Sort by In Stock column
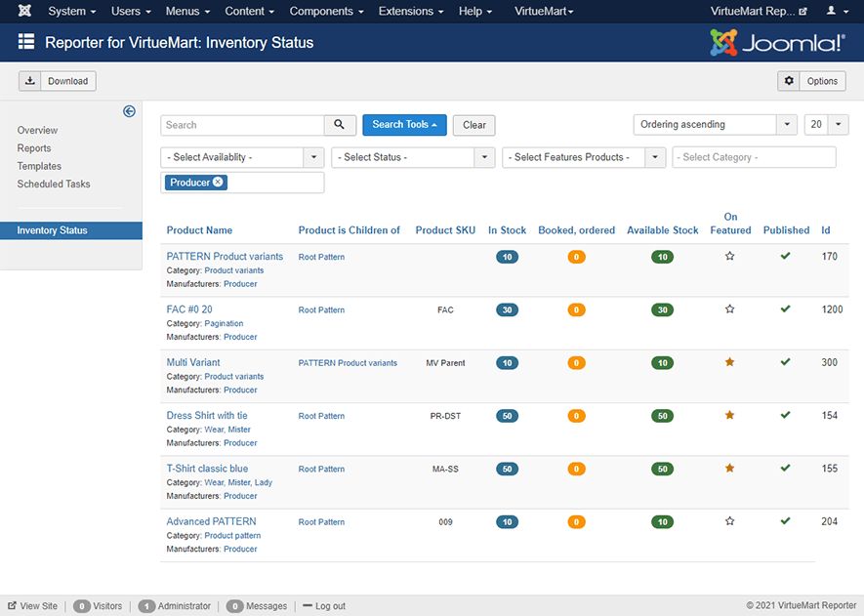Viewport: 864px width, 616px height. (x=507, y=230)
